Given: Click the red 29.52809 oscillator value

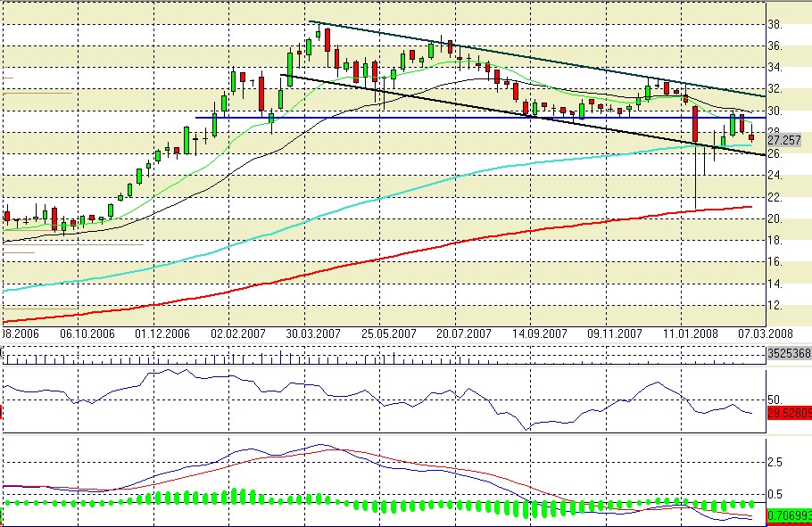Looking at the screenshot, I should [x=789, y=413].
